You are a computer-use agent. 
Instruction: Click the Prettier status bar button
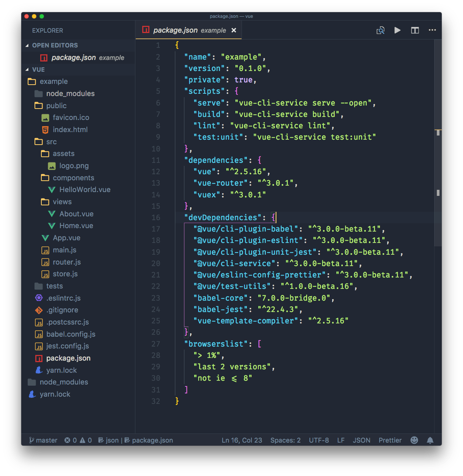(x=390, y=440)
